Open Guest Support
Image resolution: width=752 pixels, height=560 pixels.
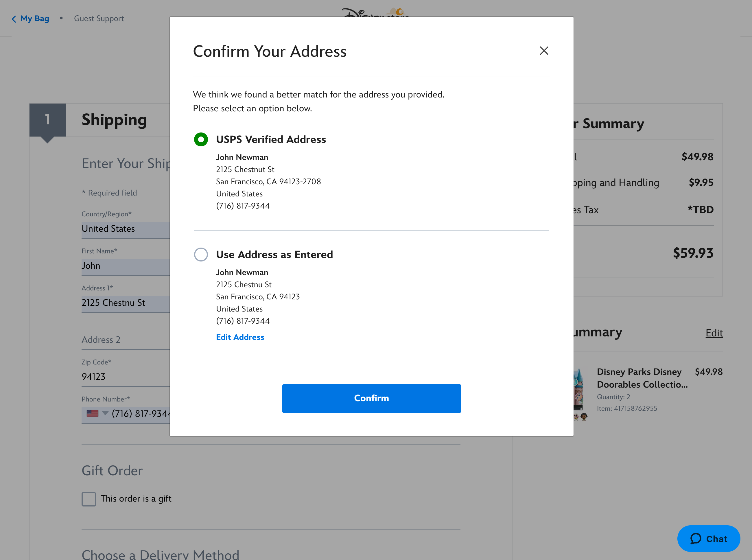tap(99, 19)
